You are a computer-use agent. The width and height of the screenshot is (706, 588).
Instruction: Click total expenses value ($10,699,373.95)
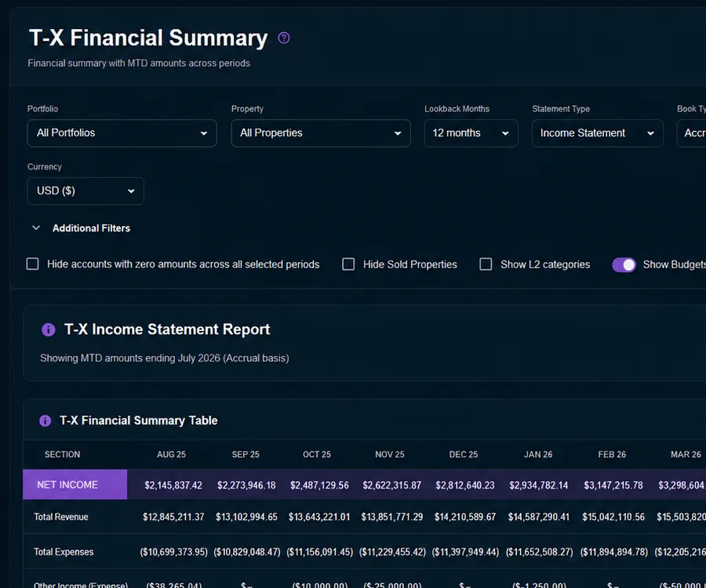tap(173, 552)
